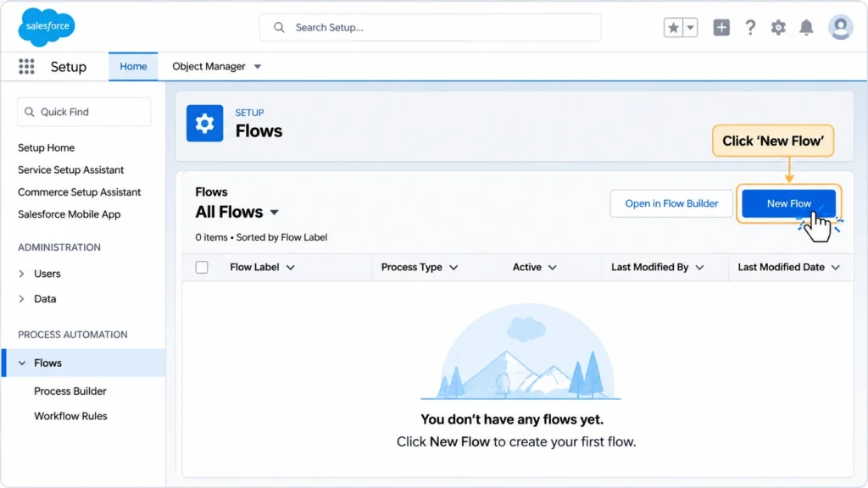Viewport: 868px width, 488px height.
Task: Sort by Flow Label column header
Action: tap(254, 267)
